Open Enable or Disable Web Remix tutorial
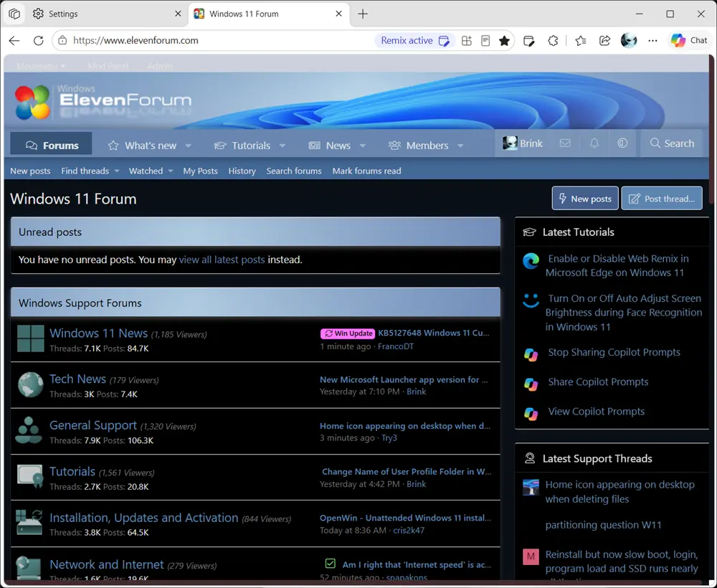The image size is (717, 588). pyautogui.click(x=617, y=265)
